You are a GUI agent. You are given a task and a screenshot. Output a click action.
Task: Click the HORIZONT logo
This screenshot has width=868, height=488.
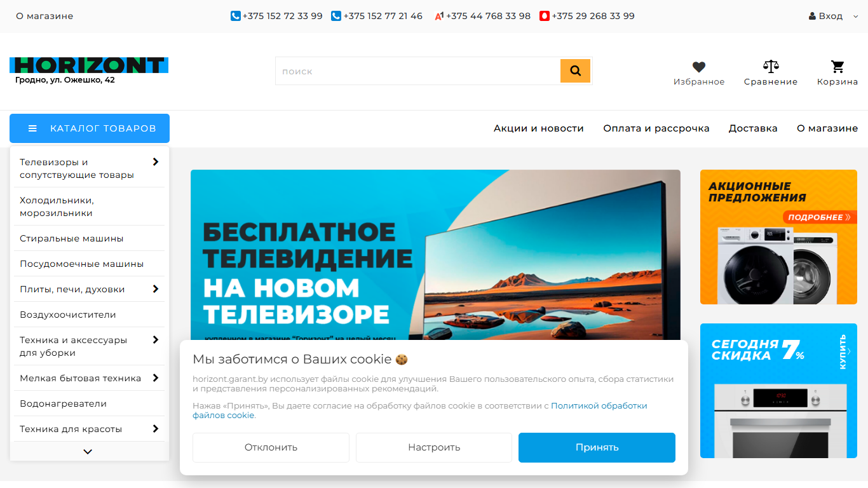(x=89, y=65)
